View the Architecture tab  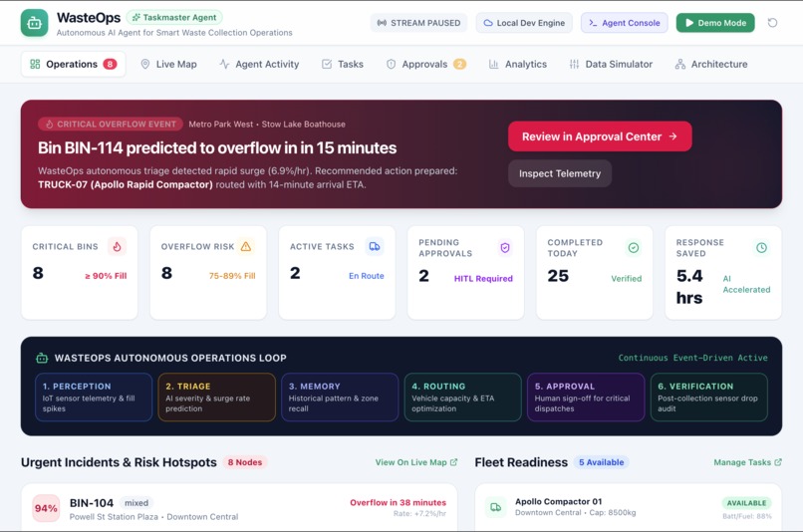point(711,64)
